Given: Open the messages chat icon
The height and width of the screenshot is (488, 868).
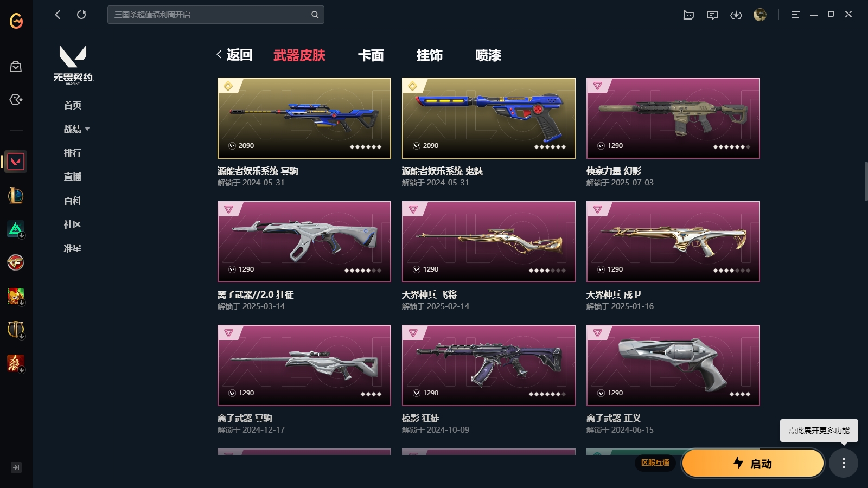Looking at the screenshot, I should [x=712, y=15].
